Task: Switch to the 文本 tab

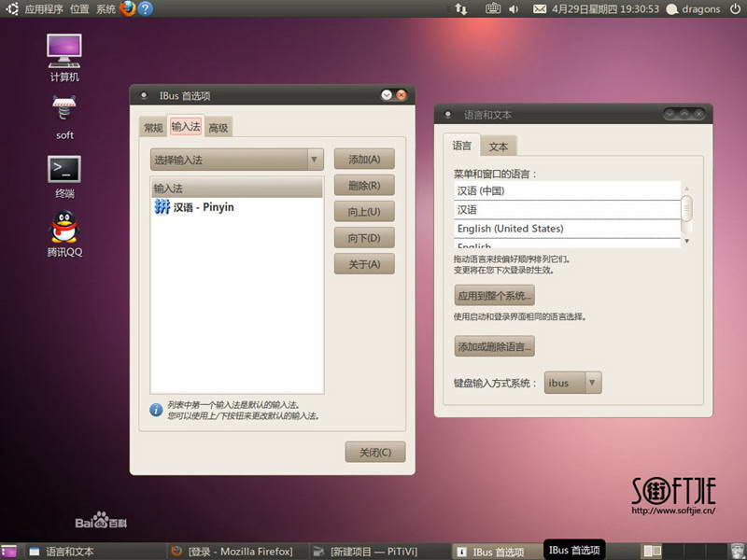Action: 499,147
